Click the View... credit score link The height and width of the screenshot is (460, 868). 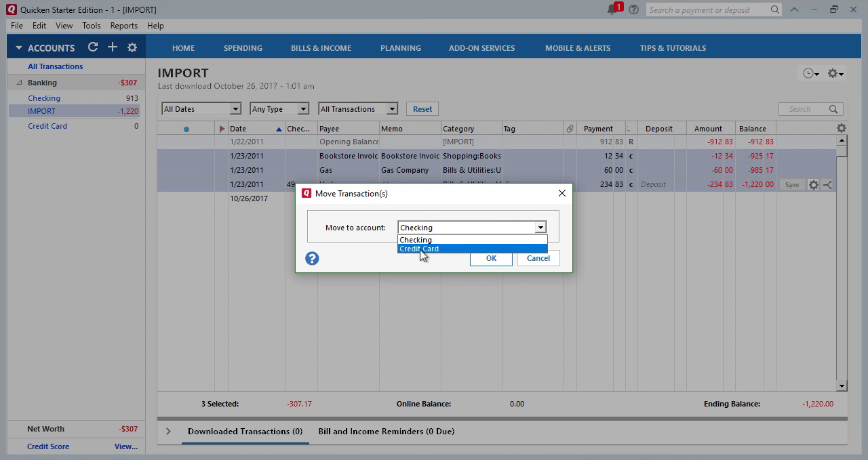tap(126, 446)
